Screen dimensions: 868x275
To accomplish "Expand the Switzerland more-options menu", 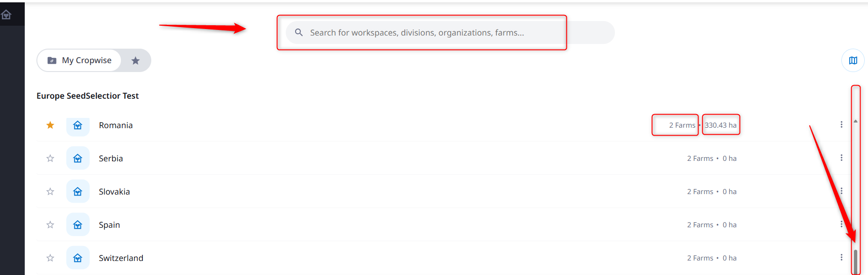I will [x=841, y=257].
